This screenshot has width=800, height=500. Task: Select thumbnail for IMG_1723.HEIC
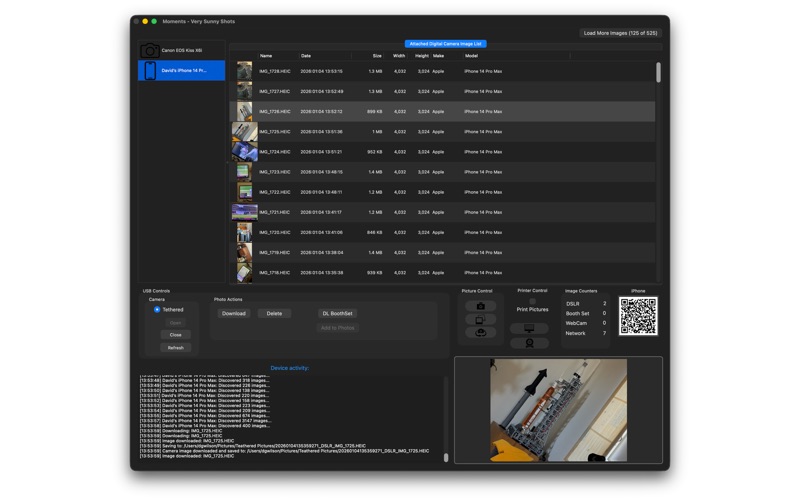coord(244,172)
